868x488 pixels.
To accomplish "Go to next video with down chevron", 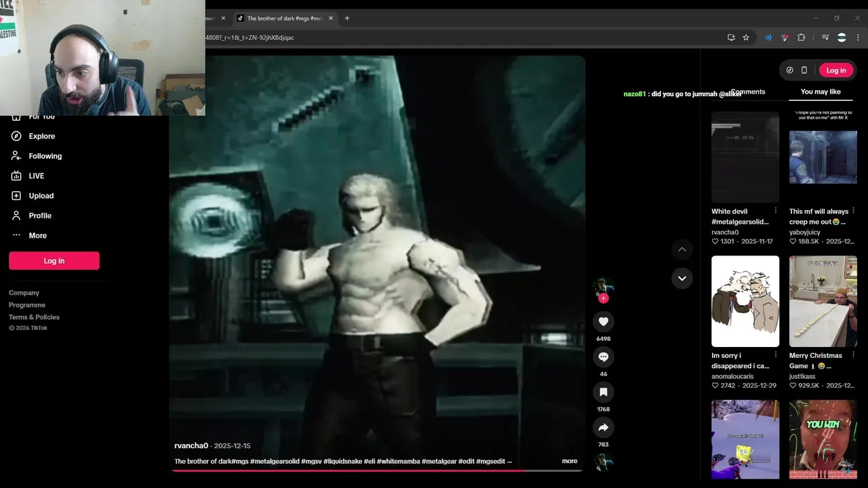I will [x=682, y=278].
